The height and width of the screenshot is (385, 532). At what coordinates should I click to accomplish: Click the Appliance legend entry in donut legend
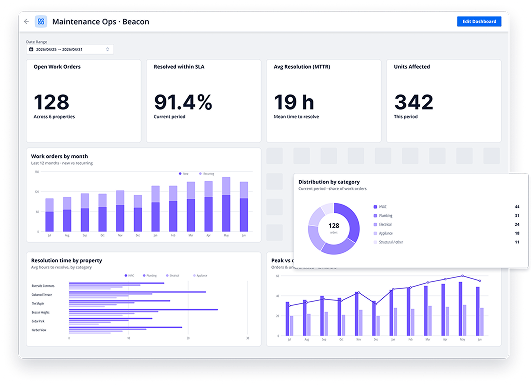point(383,233)
